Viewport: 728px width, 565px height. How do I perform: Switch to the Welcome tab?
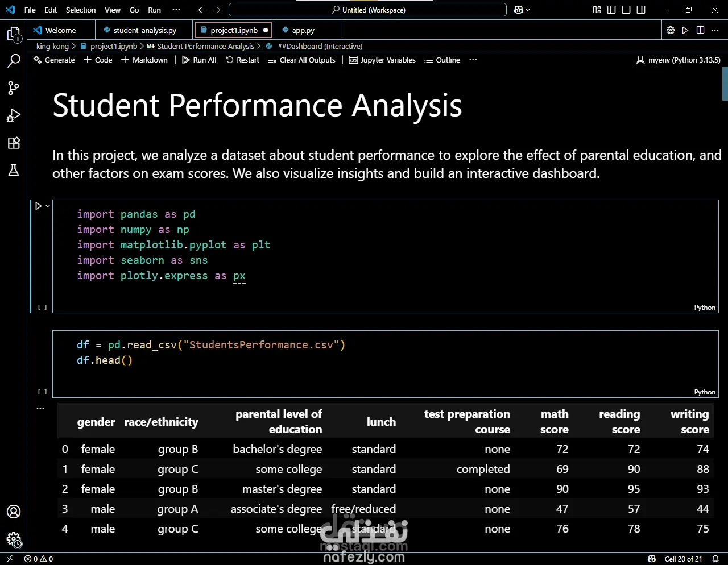(x=60, y=30)
